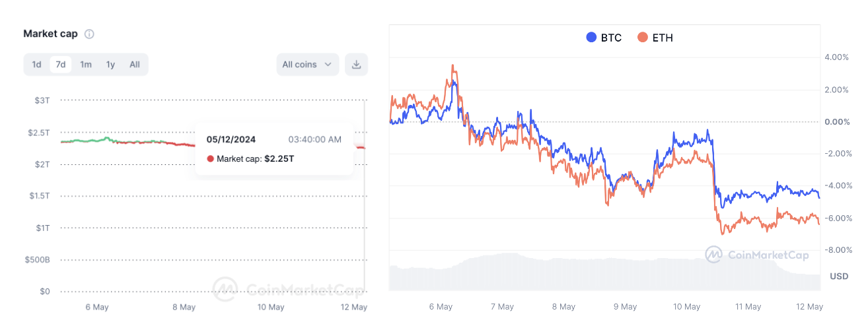Click the orange ETH legend circle
868x330 pixels.
pyautogui.click(x=642, y=38)
